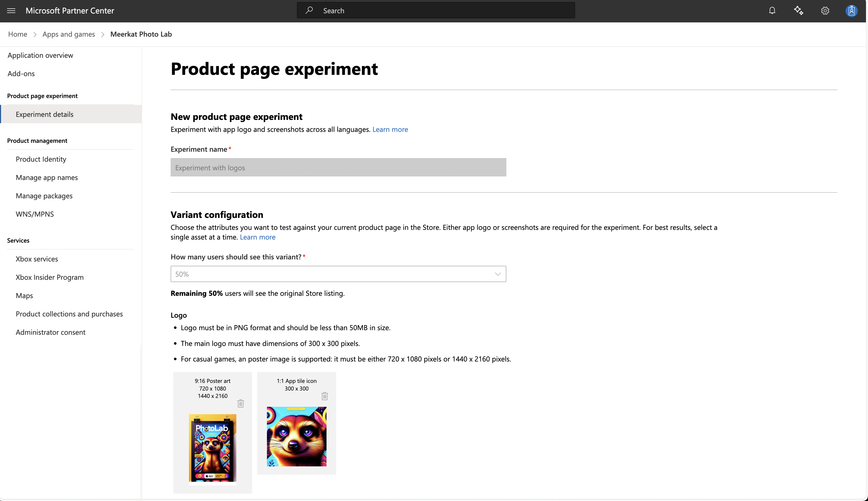Click the user account avatar
This screenshot has width=868, height=501.
point(851,11)
